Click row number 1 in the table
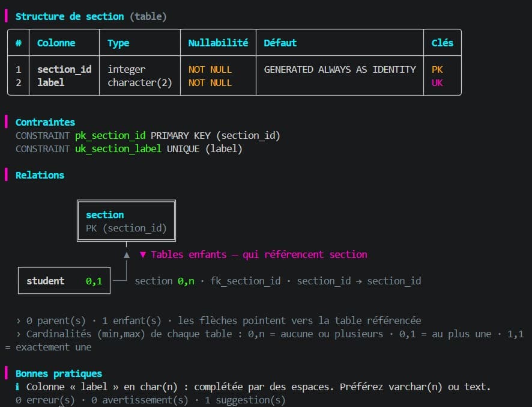 point(19,70)
